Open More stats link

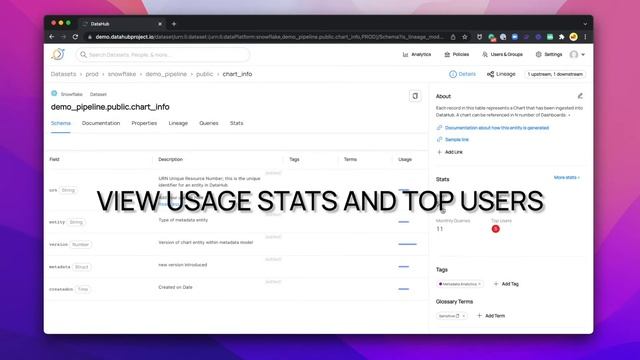[x=567, y=178]
